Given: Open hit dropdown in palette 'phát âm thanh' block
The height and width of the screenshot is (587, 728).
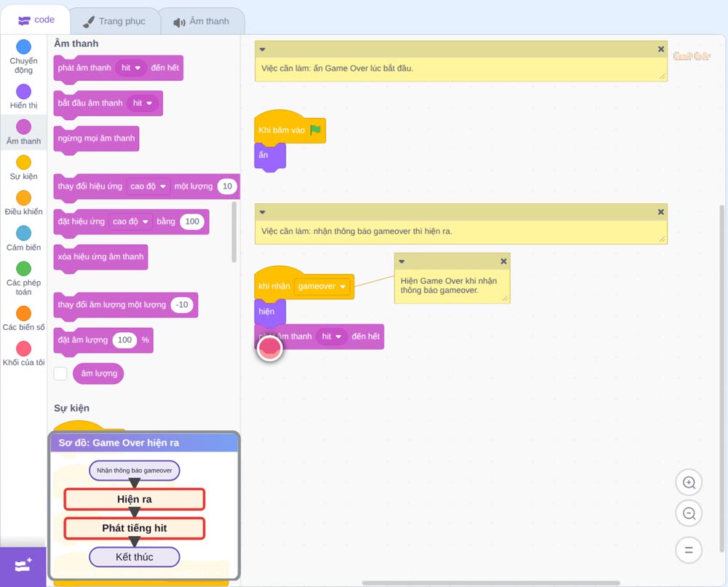Looking at the screenshot, I should (x=131, y=68).
